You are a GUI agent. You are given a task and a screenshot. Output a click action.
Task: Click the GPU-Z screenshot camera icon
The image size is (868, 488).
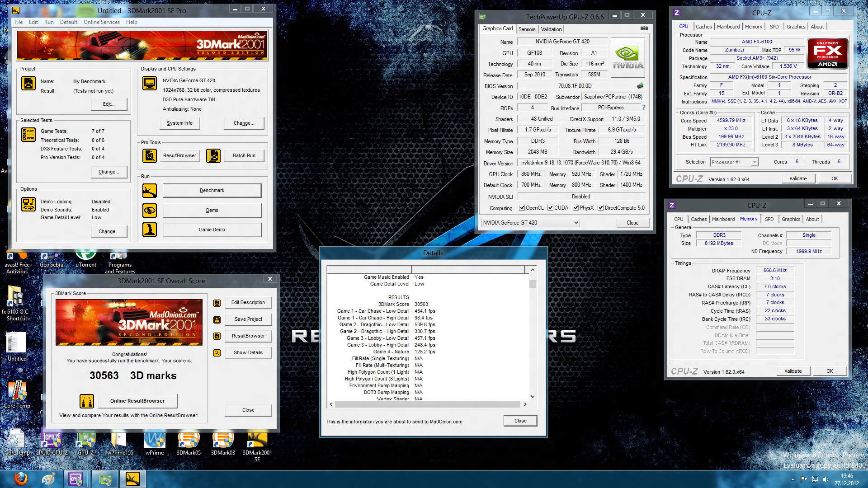(x=644, y=28)
